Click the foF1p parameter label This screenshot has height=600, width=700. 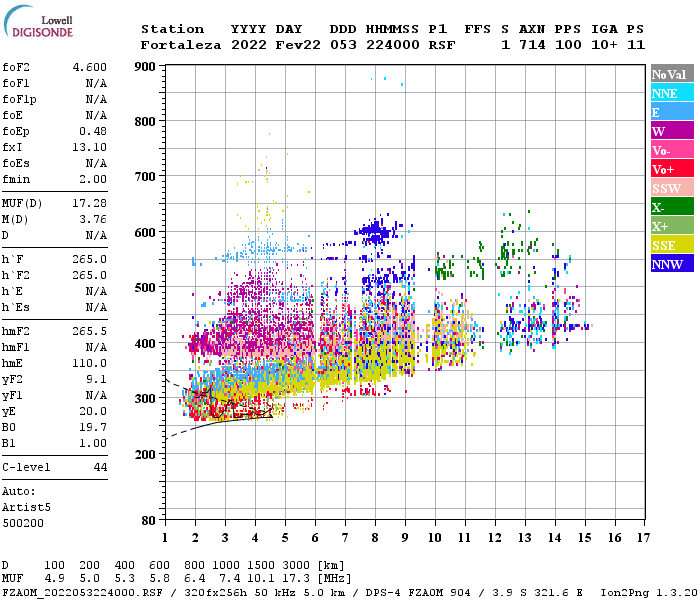click(19, 100)
